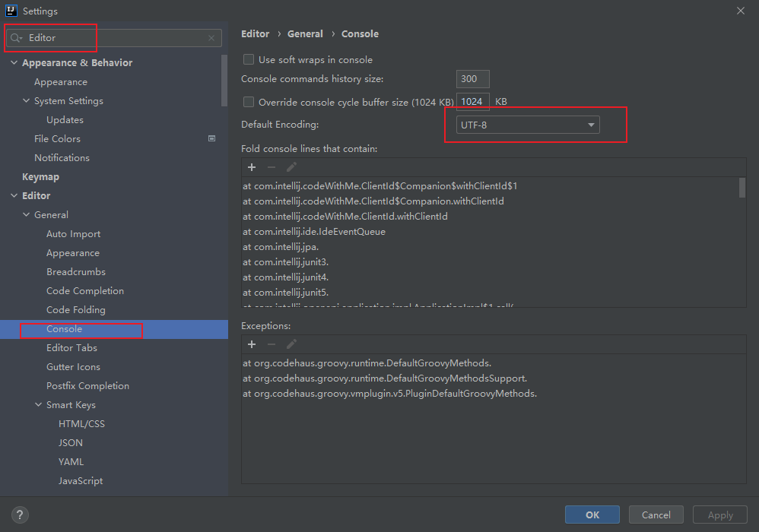759x532 pixels.
Task: Click the Apply button
Action: tap(719, 515)
